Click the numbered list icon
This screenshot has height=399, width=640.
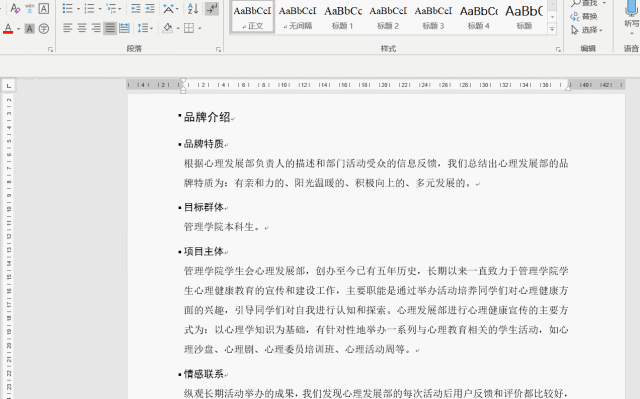click(x=89, y=9)
